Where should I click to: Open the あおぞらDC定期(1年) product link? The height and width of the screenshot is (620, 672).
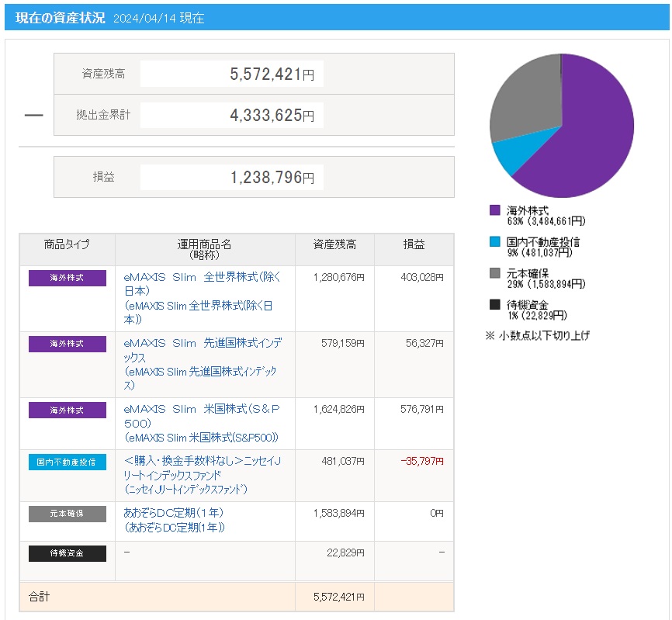click(x=174, y=513)
